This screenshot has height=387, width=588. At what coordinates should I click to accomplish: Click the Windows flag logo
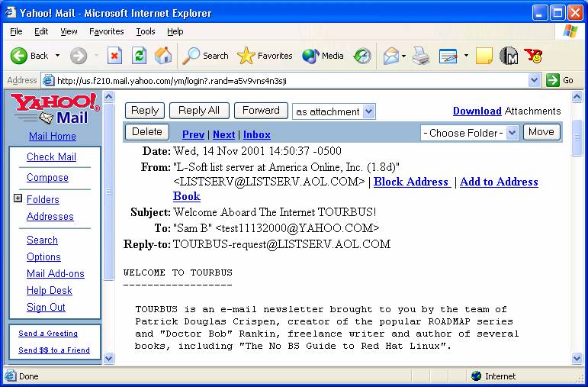[x=570, y=31]
